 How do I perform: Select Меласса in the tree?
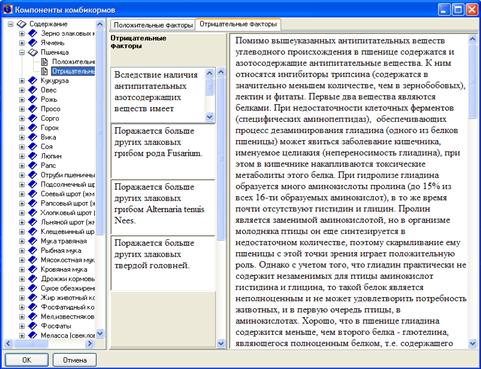(68, 335)
